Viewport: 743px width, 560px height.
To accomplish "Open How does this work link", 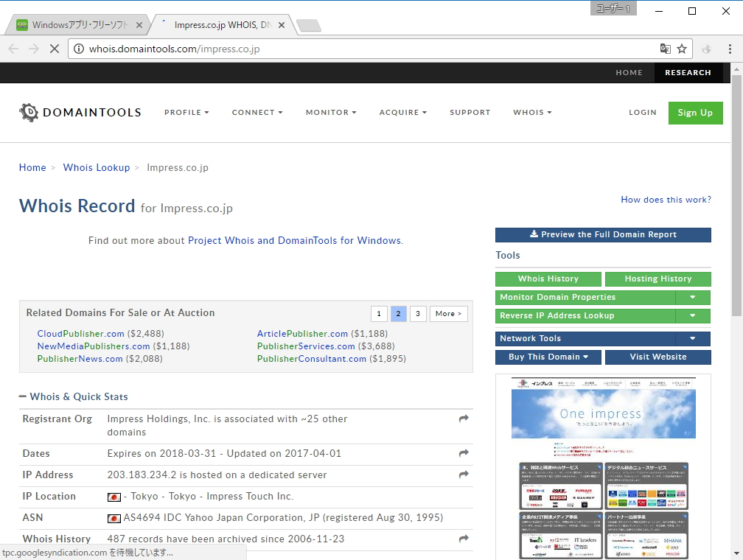I will pyautogui.click(x=666, y=200).
